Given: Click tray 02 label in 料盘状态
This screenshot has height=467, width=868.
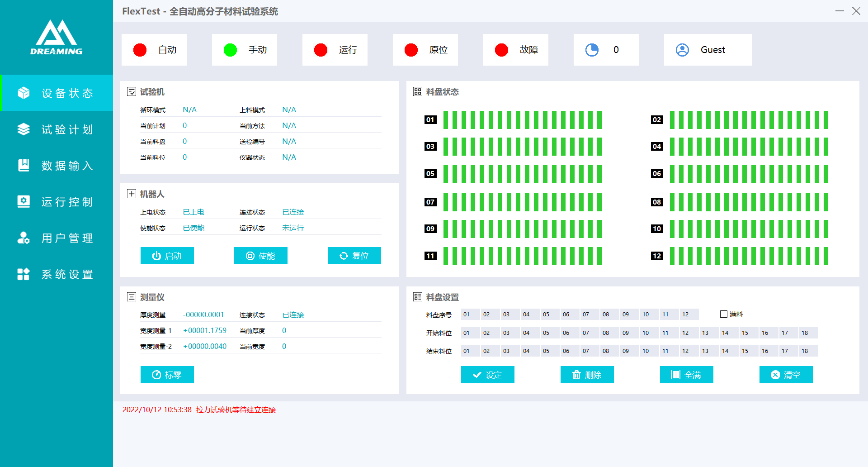Looking at the screenshot, I should [x=657, y=120].
